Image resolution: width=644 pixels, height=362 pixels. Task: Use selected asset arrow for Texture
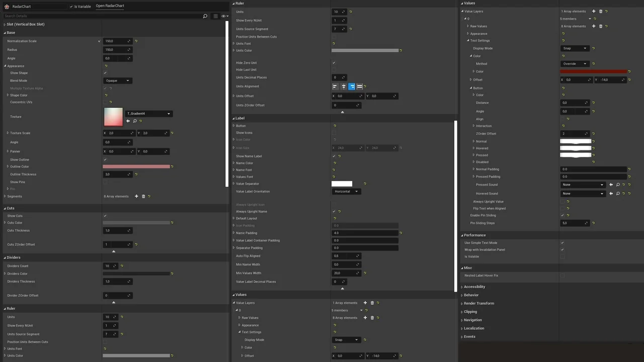point(128,121)
